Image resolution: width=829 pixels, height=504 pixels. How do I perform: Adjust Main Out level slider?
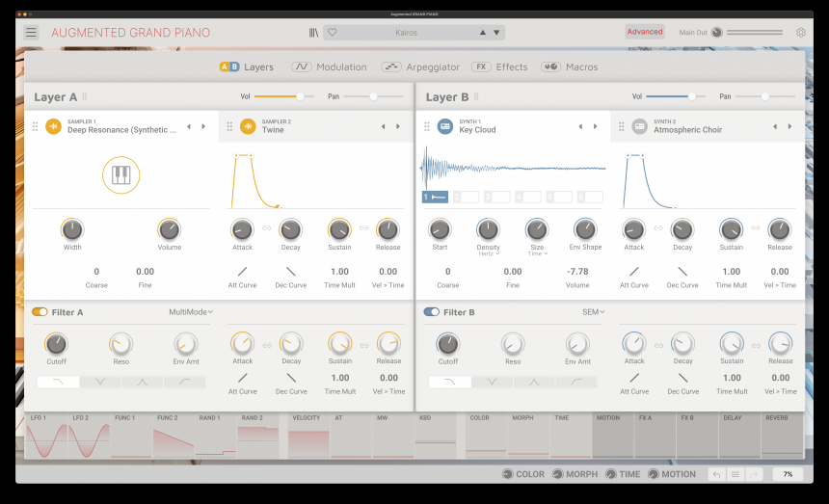pyautogui.click(x=755, y=32)
